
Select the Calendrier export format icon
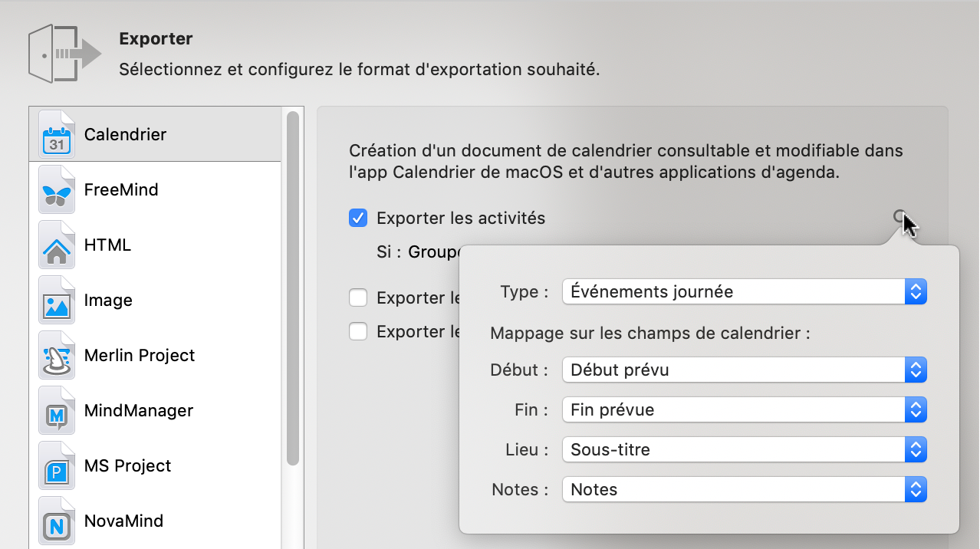point(58,133)
